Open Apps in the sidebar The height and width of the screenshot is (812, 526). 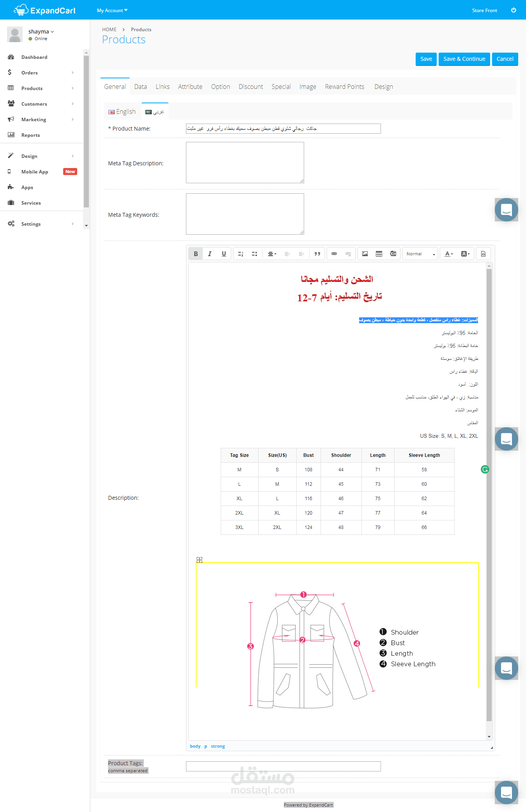click(x=27, y=188)
